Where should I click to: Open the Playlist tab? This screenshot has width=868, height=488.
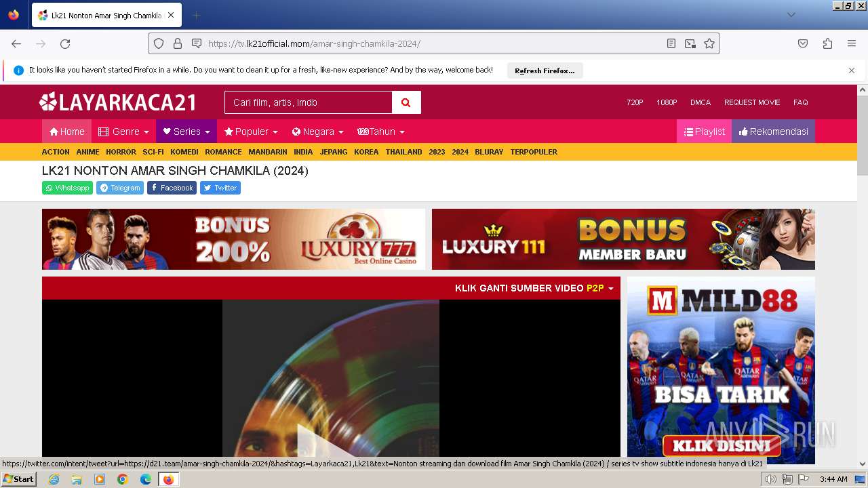click(704, 131)
